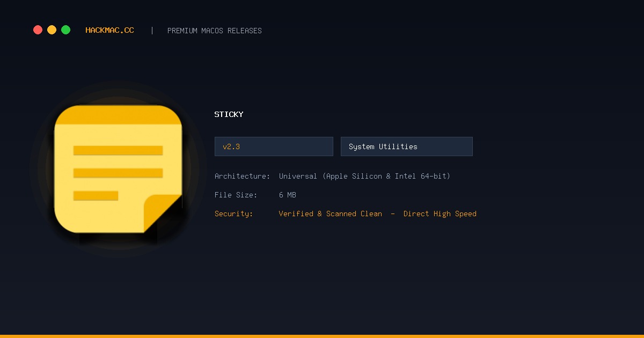Select the 'File Size:' label
The width and height of the screenshot is (644, 338).
click(236, 195)
